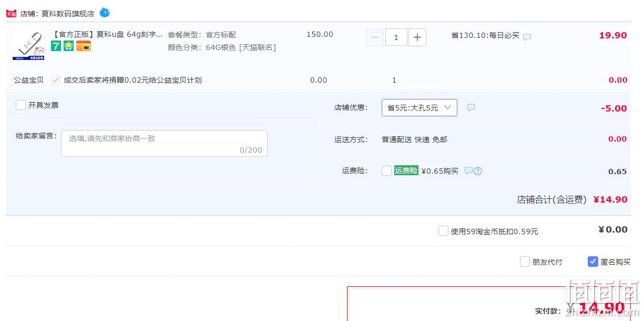Tick the 运费险 shipping insurance checkbox
Image resolution: width=644 pixels, height=321 pixels.
coord(386,170)
